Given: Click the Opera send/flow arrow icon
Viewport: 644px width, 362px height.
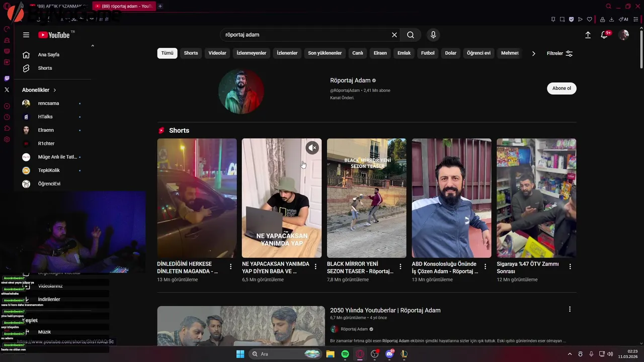Looking at the screenshot, I should [580, 19].
